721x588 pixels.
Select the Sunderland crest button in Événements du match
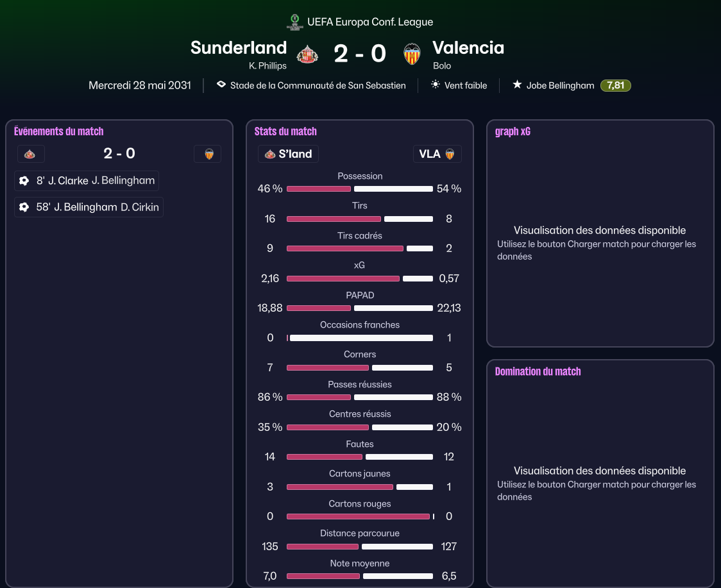31,154
